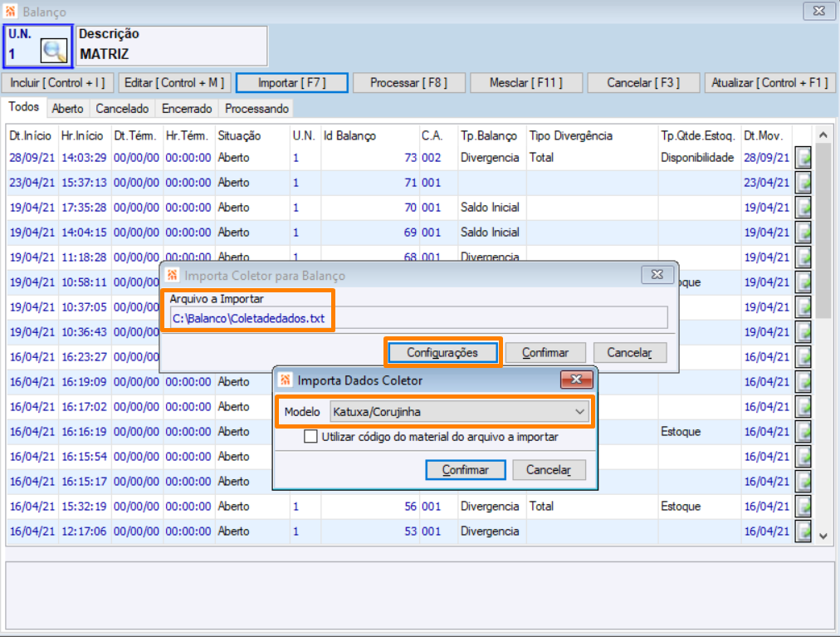This screenshot has height=637, width=840.
Task: Click app icon in Importa Dados Coletor title
Action: 286,380
